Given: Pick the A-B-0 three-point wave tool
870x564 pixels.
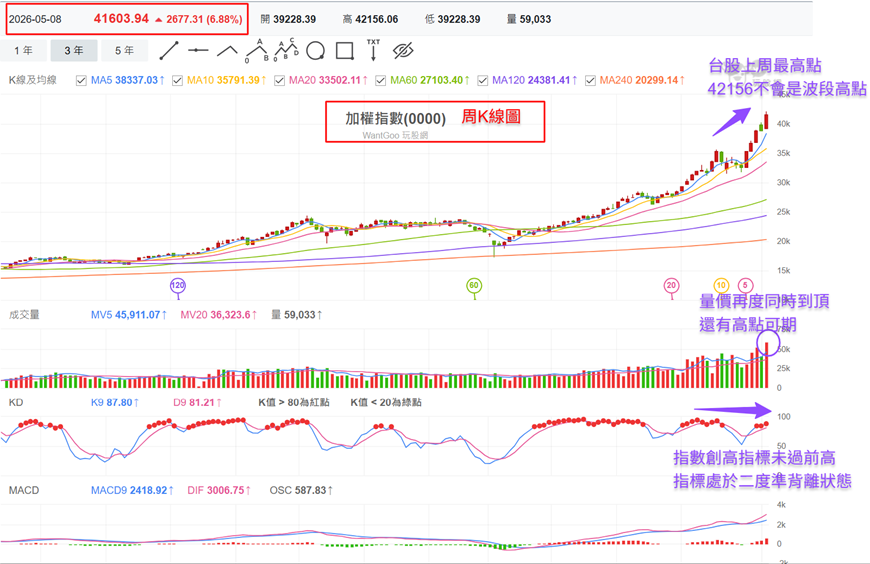Looking at the screenshot, I should click(257, 51).
